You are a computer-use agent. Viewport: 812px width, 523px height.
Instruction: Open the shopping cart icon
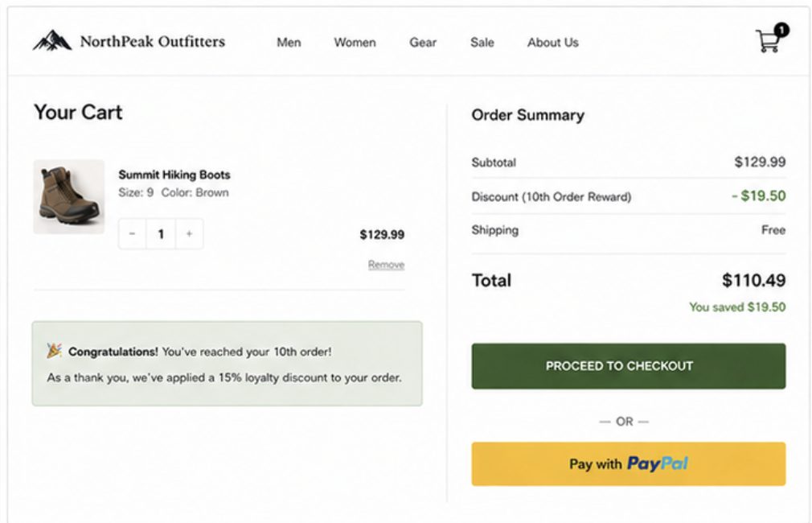click(768, 41)
